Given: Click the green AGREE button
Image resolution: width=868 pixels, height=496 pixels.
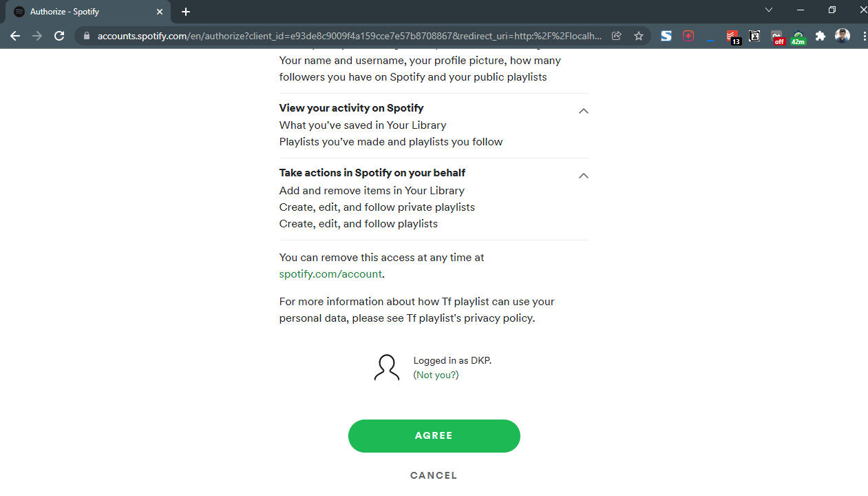Looking at the screenshot, I should [x=434, y=436].
